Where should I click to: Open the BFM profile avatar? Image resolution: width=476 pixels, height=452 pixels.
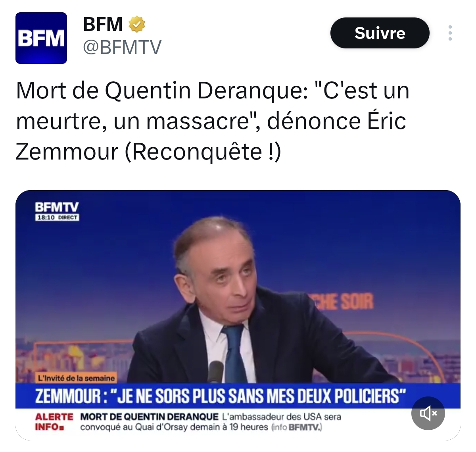click(41, 38)
